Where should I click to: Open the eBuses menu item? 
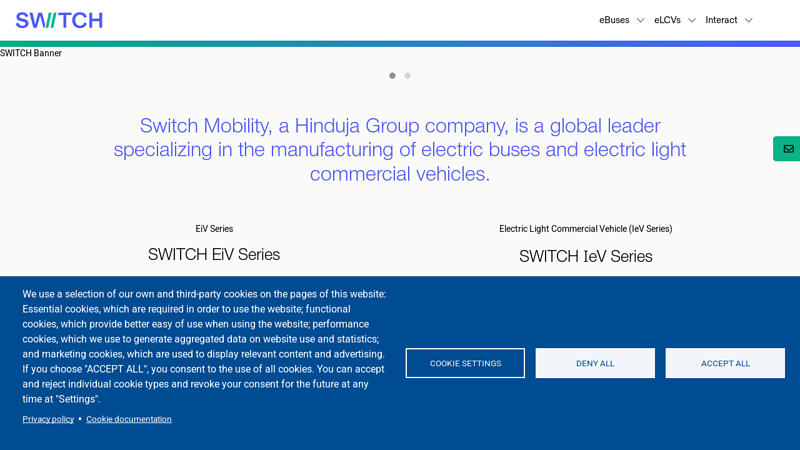(x=614, y=20)
